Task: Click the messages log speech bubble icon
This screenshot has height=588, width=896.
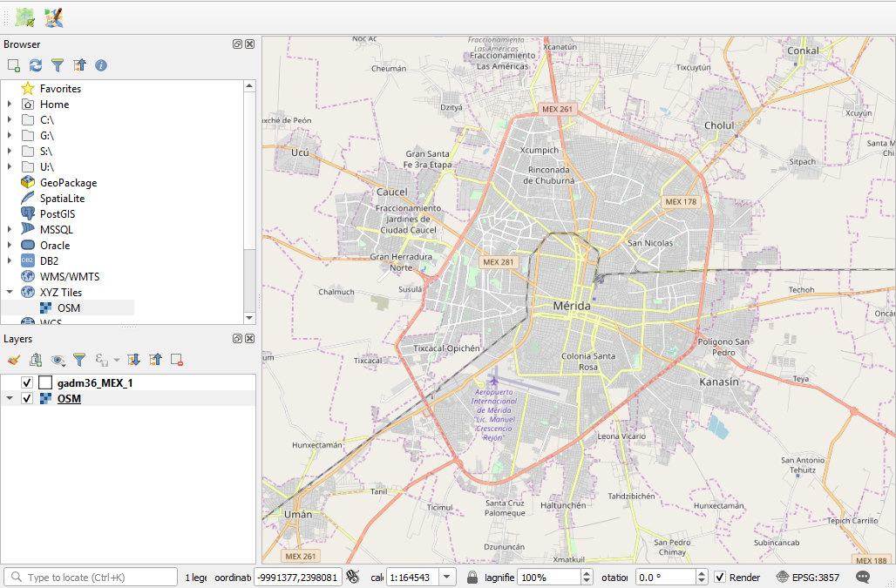Action: tap(862, 576)
